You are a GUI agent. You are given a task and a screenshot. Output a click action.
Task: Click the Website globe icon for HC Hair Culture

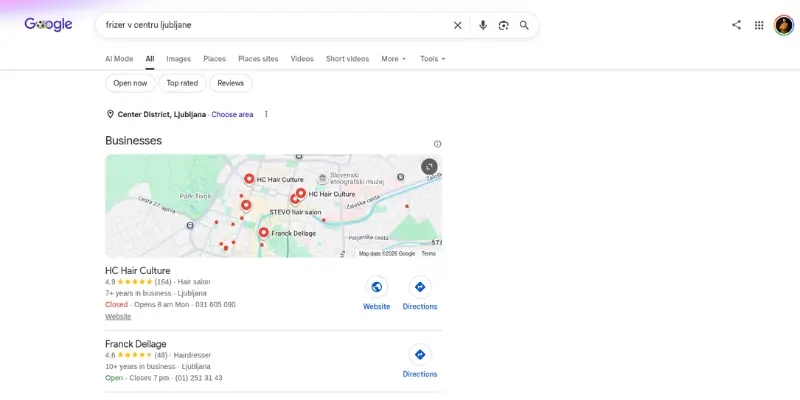(x=377, y=287)
